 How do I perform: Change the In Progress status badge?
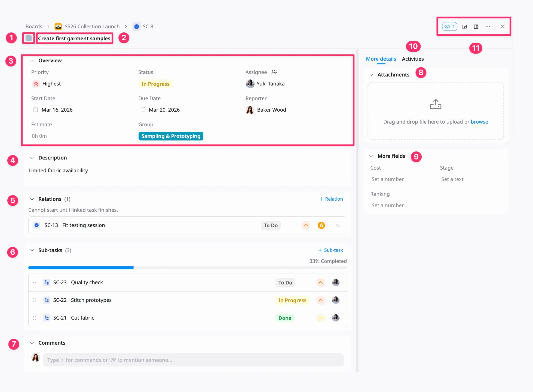(155, 84)
